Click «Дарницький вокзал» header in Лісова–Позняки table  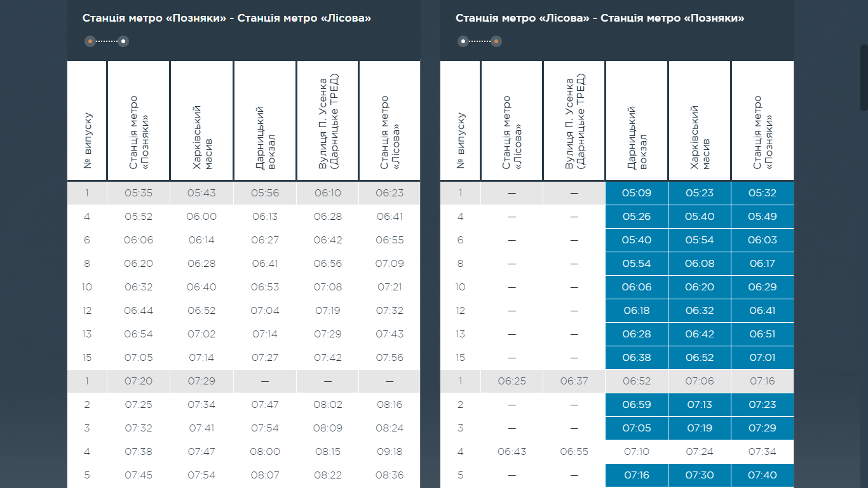637,121
